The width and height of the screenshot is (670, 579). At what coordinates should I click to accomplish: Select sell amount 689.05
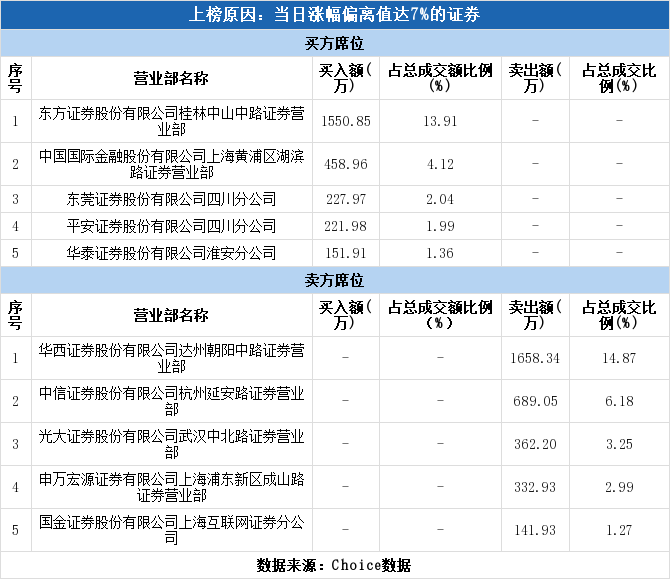click(535, 401)
